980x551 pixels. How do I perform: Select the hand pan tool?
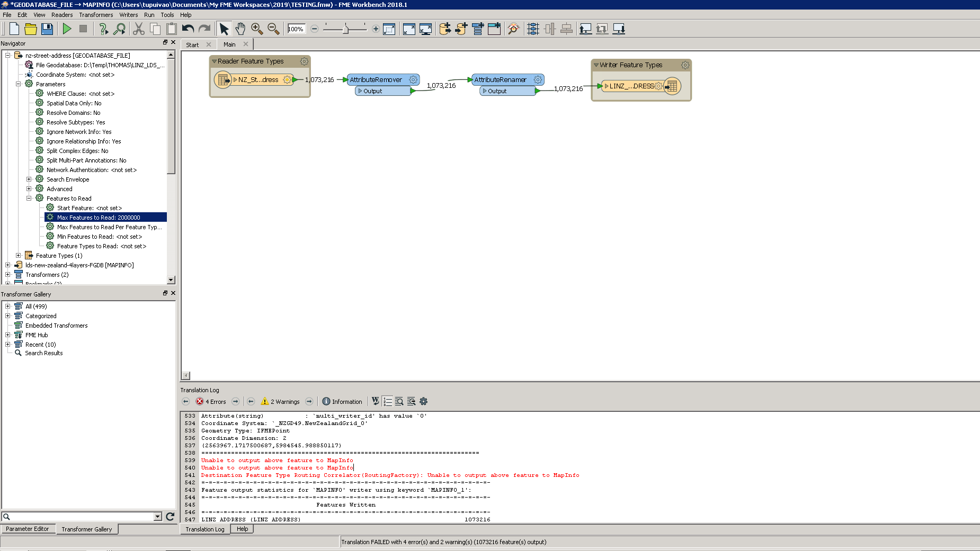coord(240,29)
